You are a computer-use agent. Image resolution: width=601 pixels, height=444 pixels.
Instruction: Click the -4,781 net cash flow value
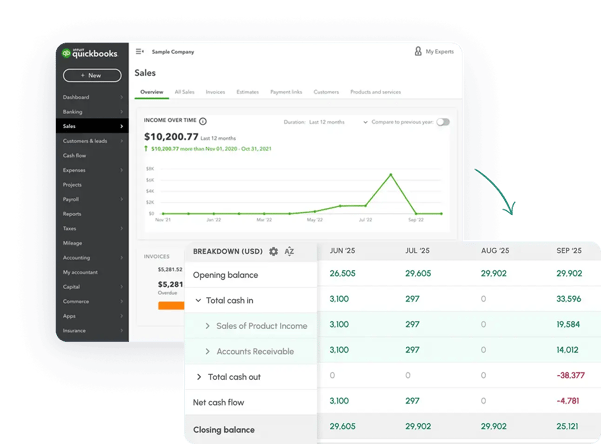(x=568, y=401)
